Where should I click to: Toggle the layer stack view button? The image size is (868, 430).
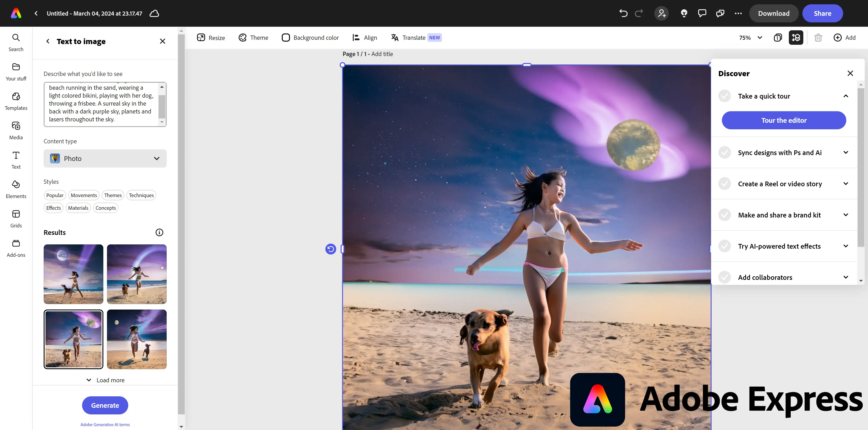[796, 37]
